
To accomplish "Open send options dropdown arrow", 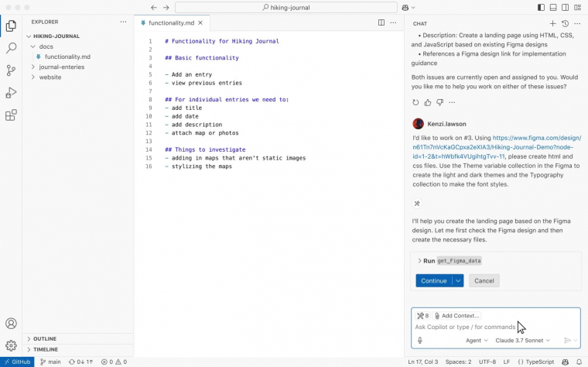I will 576,341.
